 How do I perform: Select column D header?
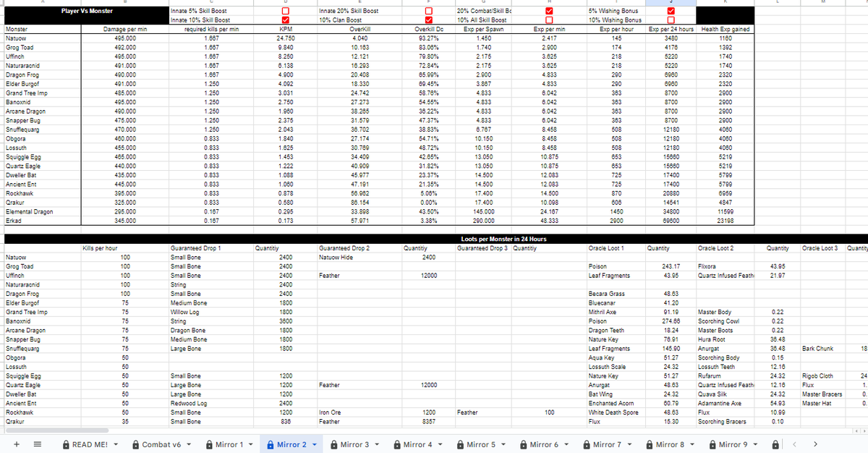[286, 3]
